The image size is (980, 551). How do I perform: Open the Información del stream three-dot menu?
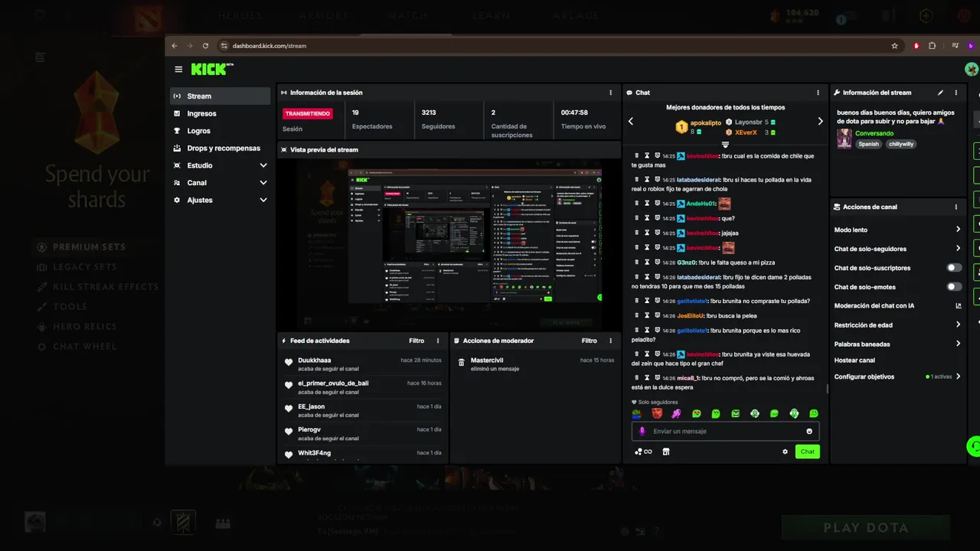click(955, 93)
